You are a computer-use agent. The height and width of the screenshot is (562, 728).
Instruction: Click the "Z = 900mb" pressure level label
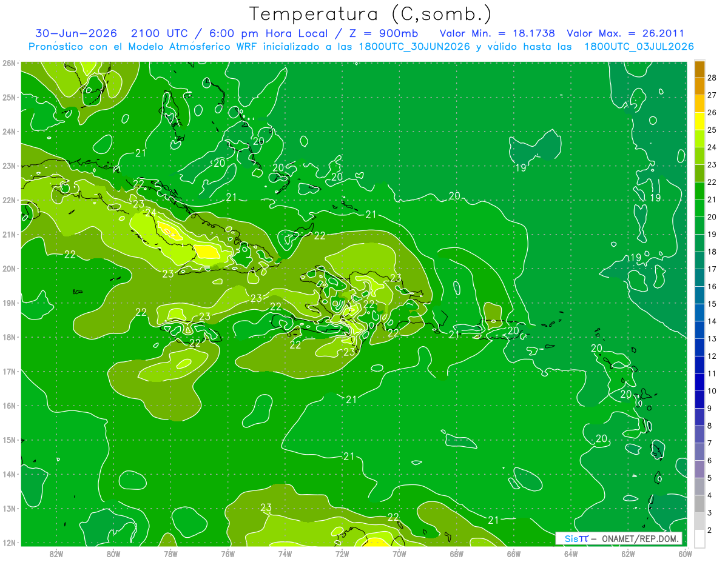pyautogui.click(x=383, y=33)
